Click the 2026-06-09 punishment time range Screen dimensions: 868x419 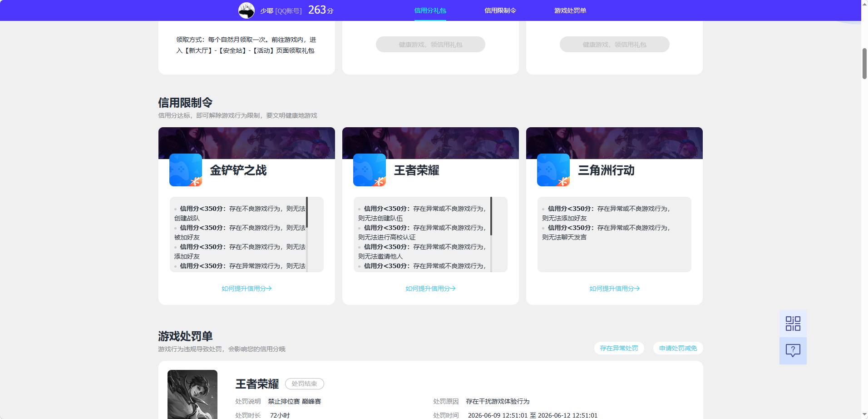pyautogui.click(x=533, y=415)
